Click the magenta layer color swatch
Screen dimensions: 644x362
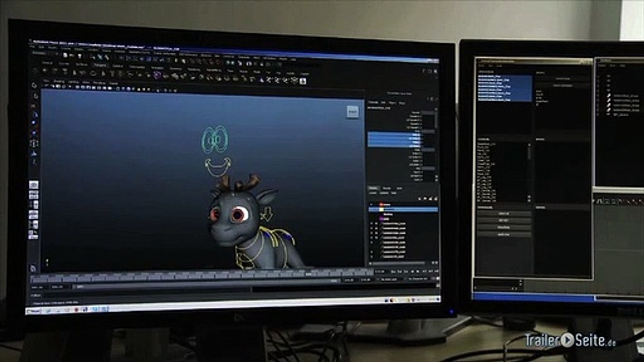(381, 219)
